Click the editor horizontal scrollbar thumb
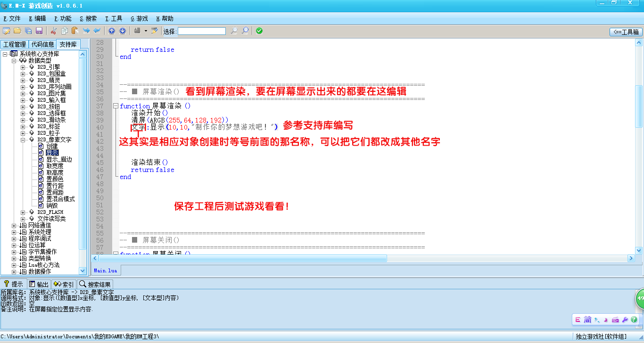The width and height of the screenshot is (644, 343). coord(243,258)
